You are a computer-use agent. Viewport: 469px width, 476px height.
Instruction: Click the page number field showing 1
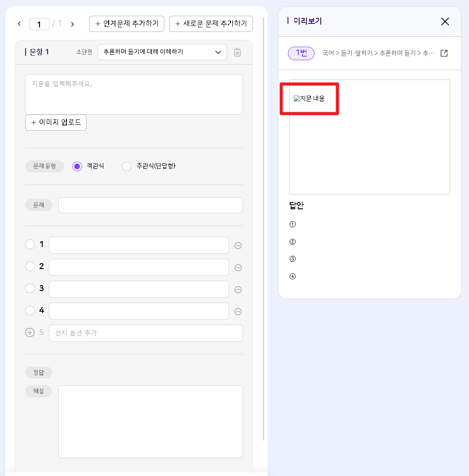pyautogui.click(x=39, y=24)
